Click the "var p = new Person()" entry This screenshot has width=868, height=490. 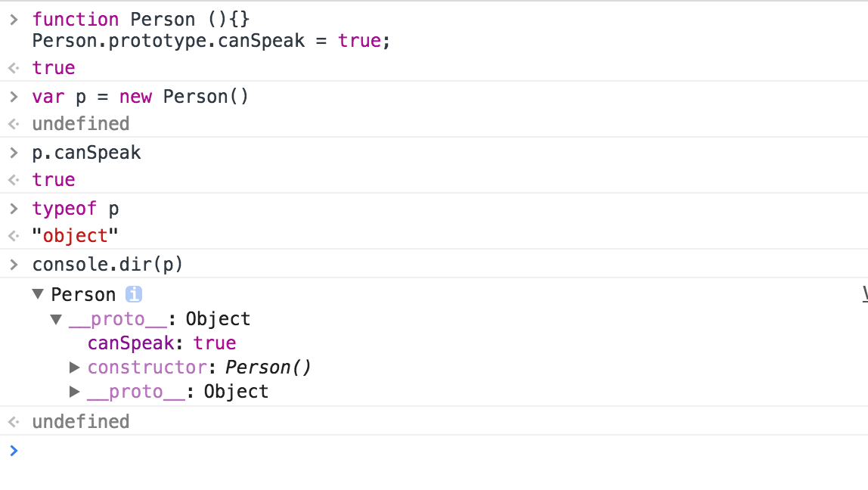click(140, 97)
